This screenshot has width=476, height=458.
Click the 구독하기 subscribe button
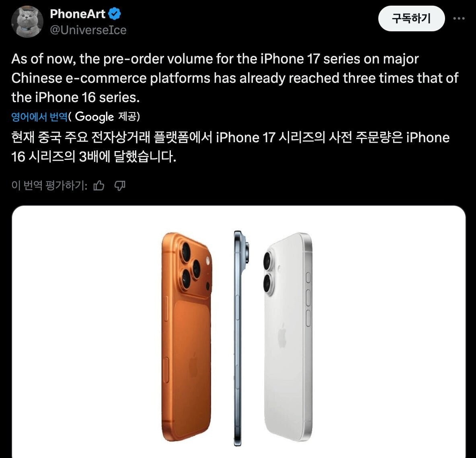click(x=411, y=18)
